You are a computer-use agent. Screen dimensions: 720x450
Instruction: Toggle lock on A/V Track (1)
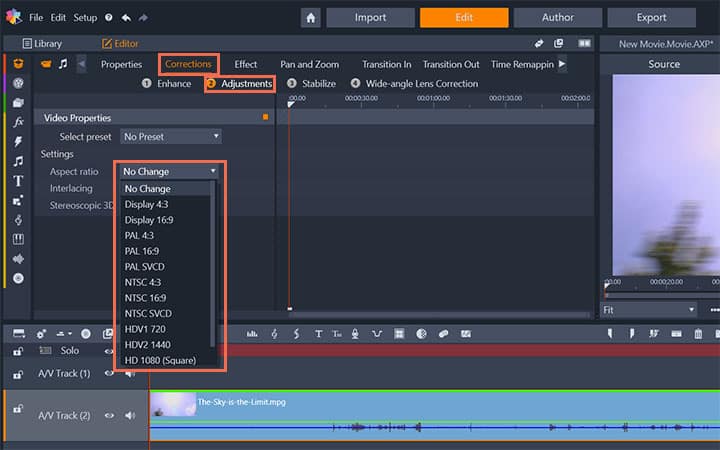click(18, 374)
